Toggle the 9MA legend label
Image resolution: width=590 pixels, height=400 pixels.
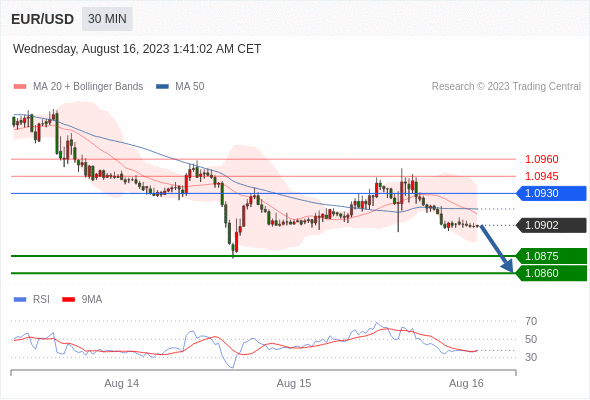(x=92, y=300)
